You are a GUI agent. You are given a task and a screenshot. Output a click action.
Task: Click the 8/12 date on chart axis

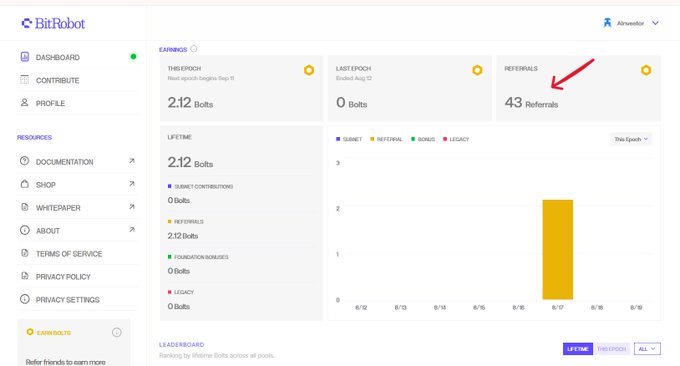pyautogui.click(x=361, y=307)
